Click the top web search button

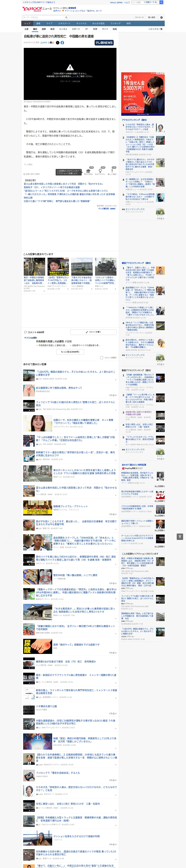tap(161, 2)
